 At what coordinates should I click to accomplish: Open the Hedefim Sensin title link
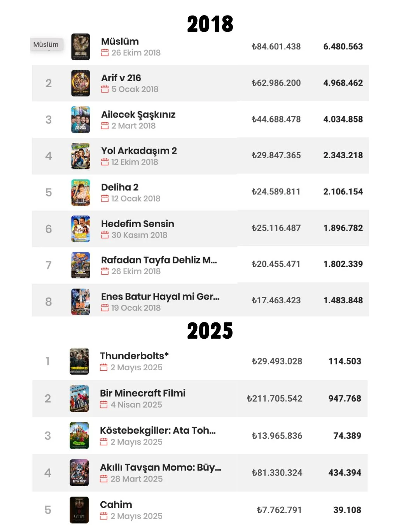pos(138,224)
